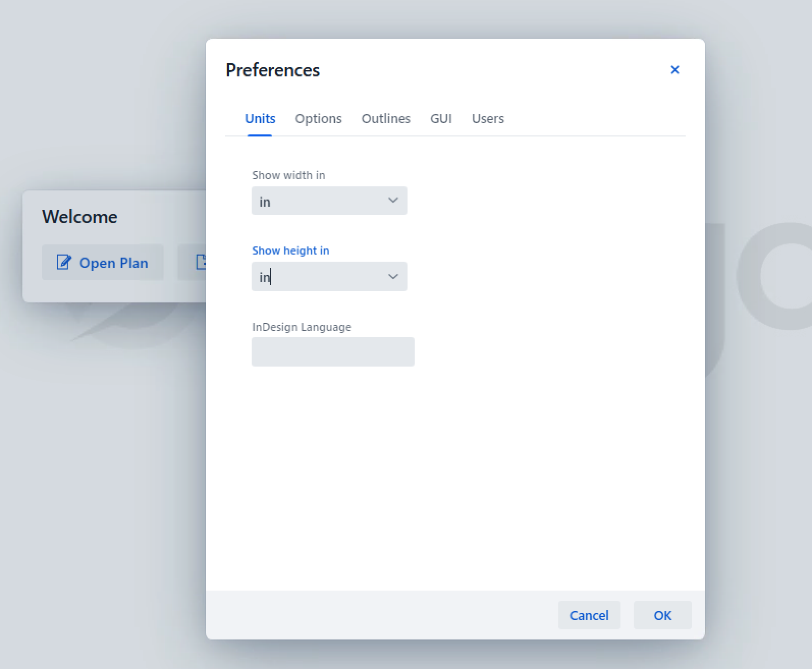This screenshot has width=812, height=669.
Task: Click the InDesign Language field
Action: pos(333,352)
